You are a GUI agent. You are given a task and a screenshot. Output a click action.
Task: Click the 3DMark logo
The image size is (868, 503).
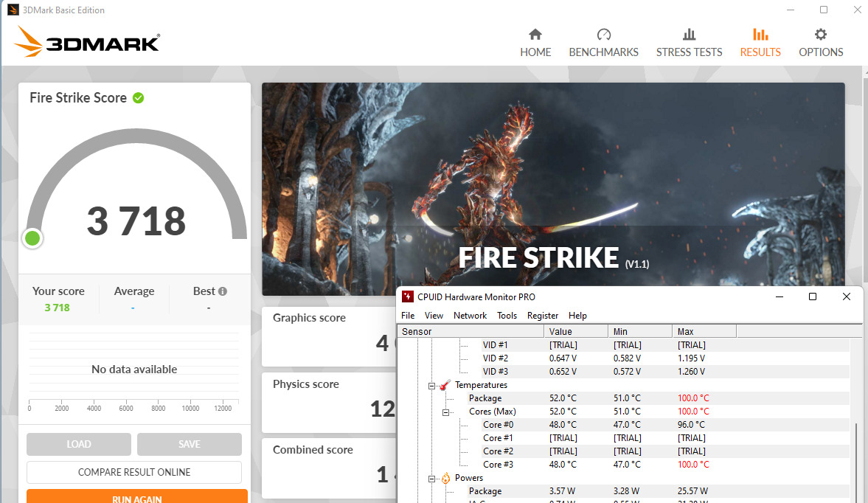click(87, 41)
